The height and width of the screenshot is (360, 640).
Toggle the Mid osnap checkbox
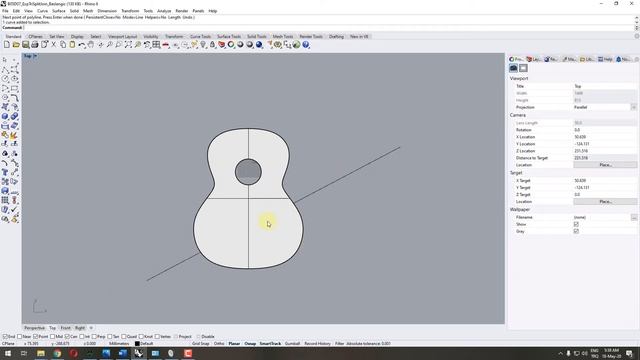[52, 337]
